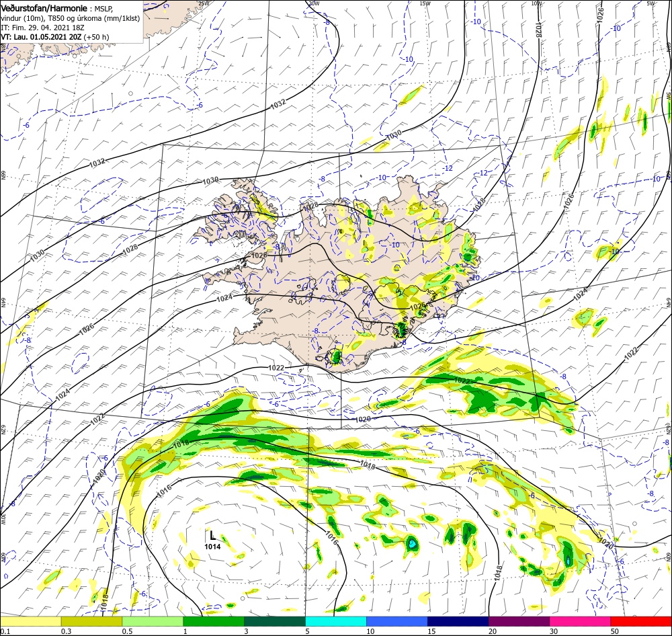Click the 20W longitude label

coord(314,3)
